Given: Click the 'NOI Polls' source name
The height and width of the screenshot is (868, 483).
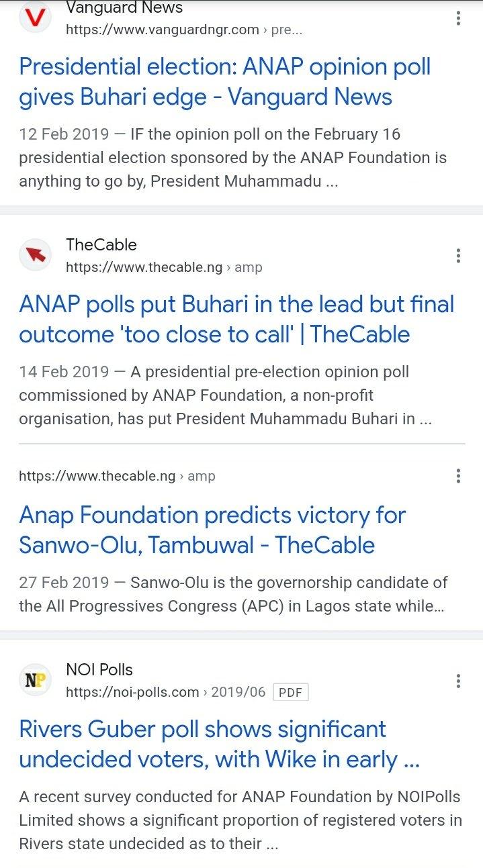Looking at the screenshot, I should (x=99, y=669).
